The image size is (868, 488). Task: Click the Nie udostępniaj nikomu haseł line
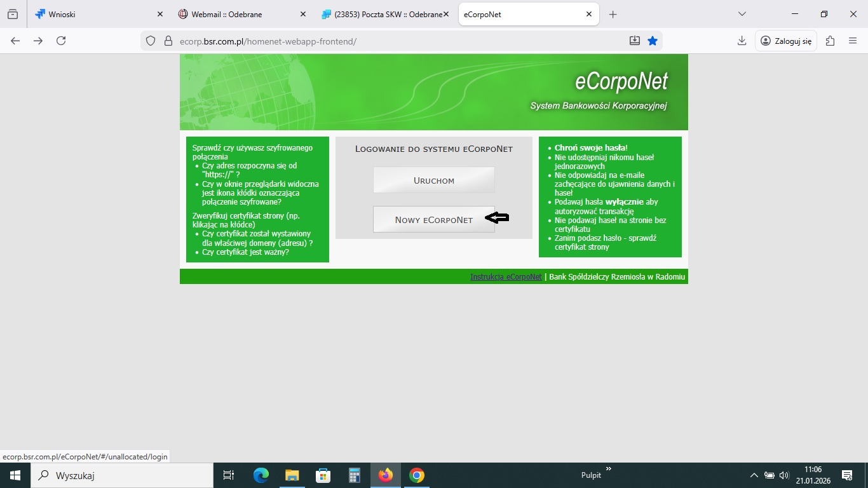click(x=604, y=161)
